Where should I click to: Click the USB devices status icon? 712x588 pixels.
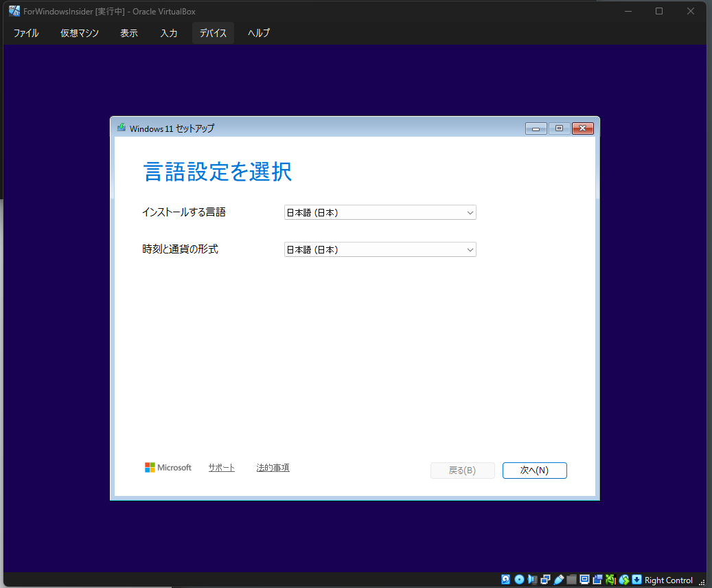(559, 579)
